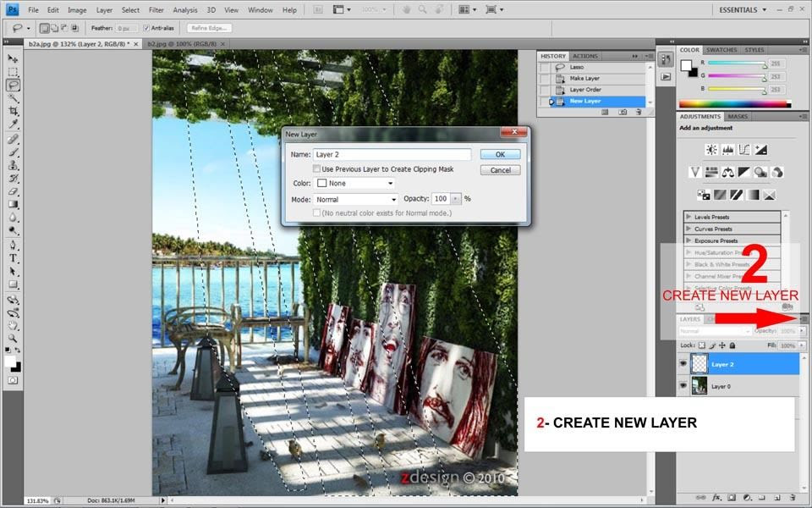Add a layer mask
Viewport: 812px width, 508px height.
[731, 497]
